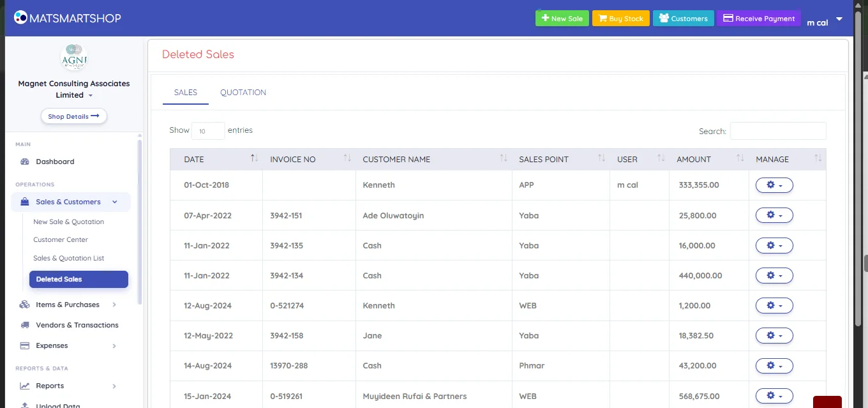Switch to the QUOTATION tab
868x408 pixels.
tap(243, 93)
